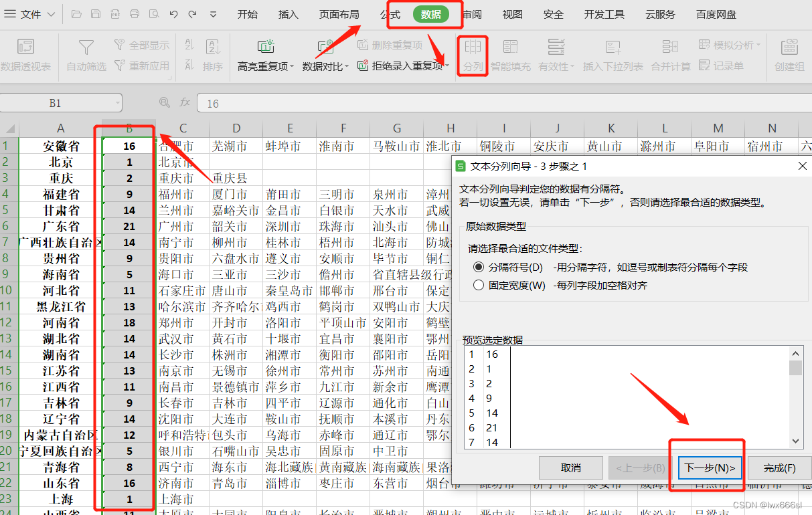The height and width of the screenshot is (515, 812).
Task: Click the Redo arrow icon
Action: [x=193, y=14]
